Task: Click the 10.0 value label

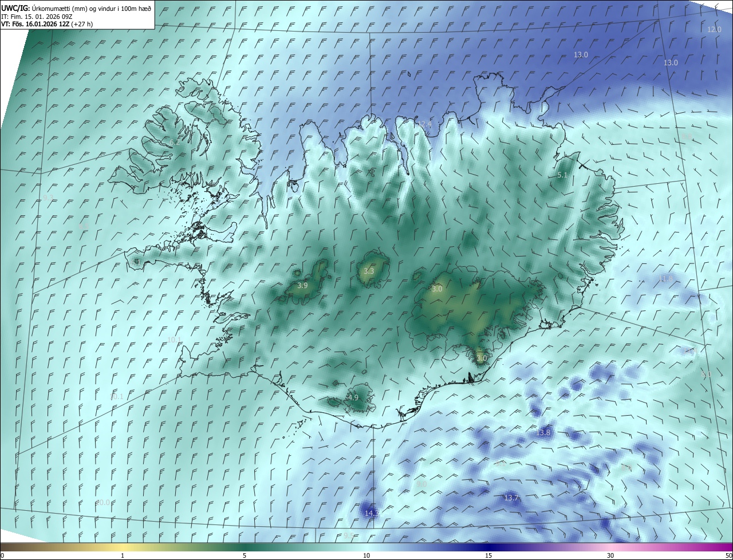Action: tap(103, 503)
